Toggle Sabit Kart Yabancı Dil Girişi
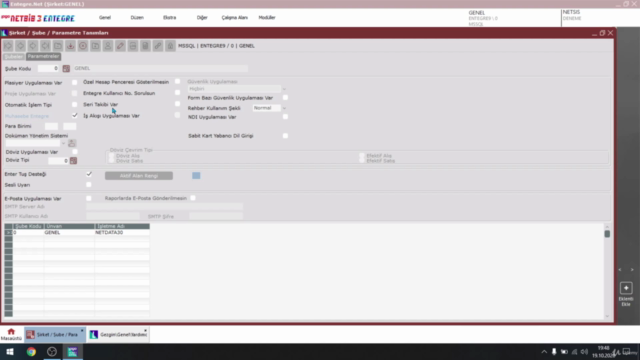640x360 pixels. click(285, 136)
